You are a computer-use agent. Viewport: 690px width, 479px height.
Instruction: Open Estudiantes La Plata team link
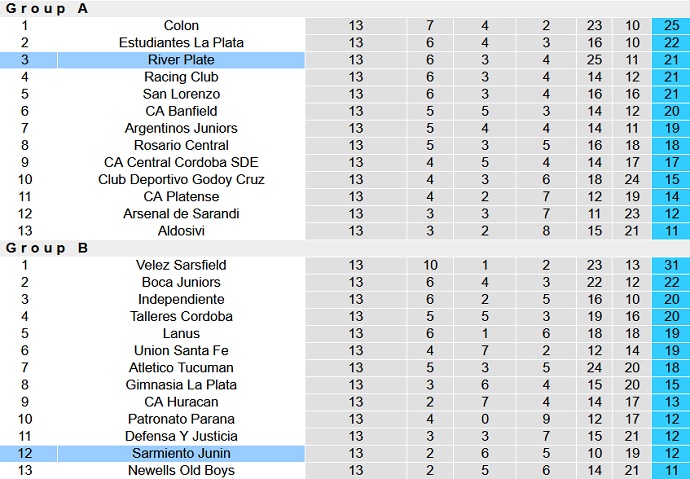pyautogui.click(x=181, y=42)
